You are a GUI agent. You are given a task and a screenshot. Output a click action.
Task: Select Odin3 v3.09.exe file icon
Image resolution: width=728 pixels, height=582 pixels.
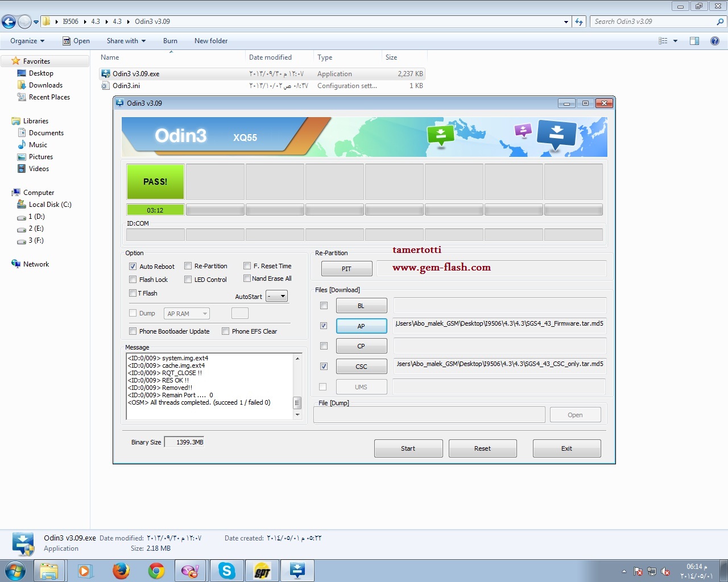pyautogui.click(x=105, y=74)
